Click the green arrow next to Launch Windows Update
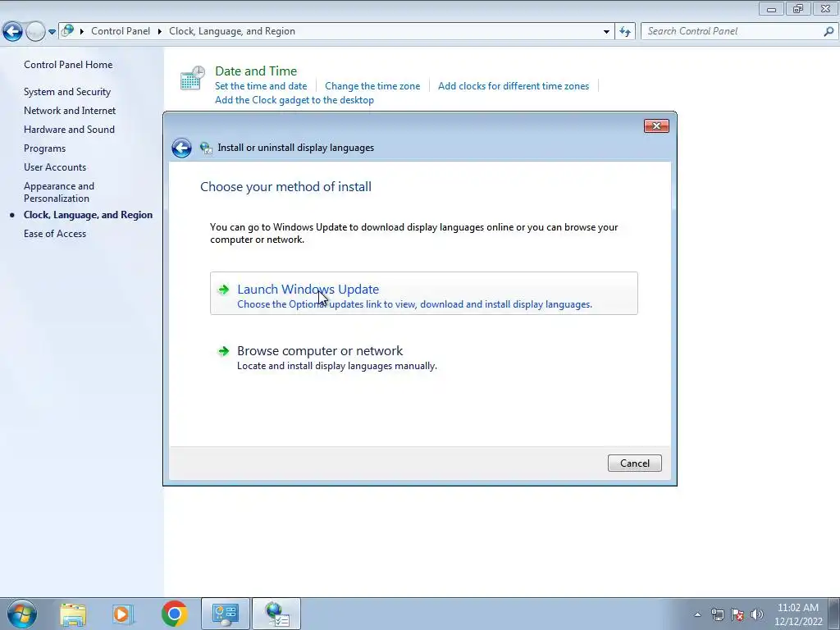 (223, 290)
